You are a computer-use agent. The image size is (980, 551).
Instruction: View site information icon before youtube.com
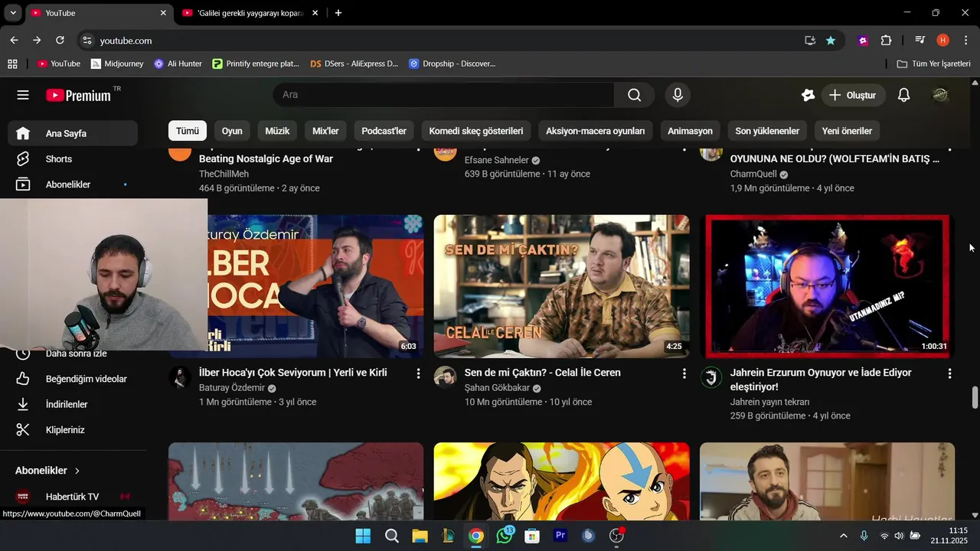[87, 41]
